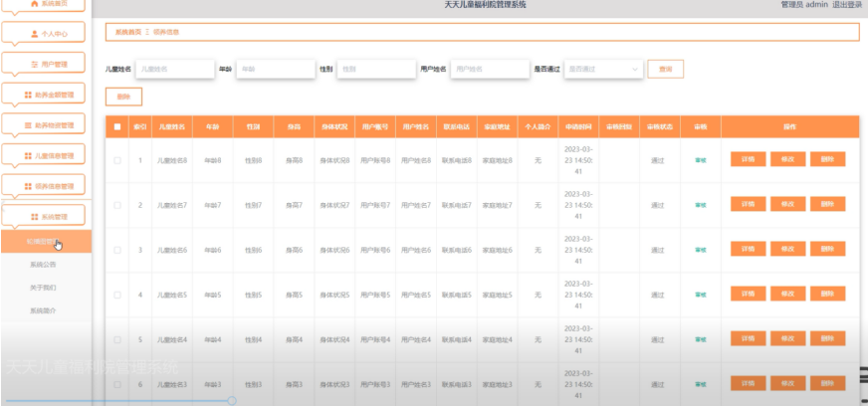Check the checkbox for row 儿童姓名8
Screen dimensions: 868x406
(117, 160)
